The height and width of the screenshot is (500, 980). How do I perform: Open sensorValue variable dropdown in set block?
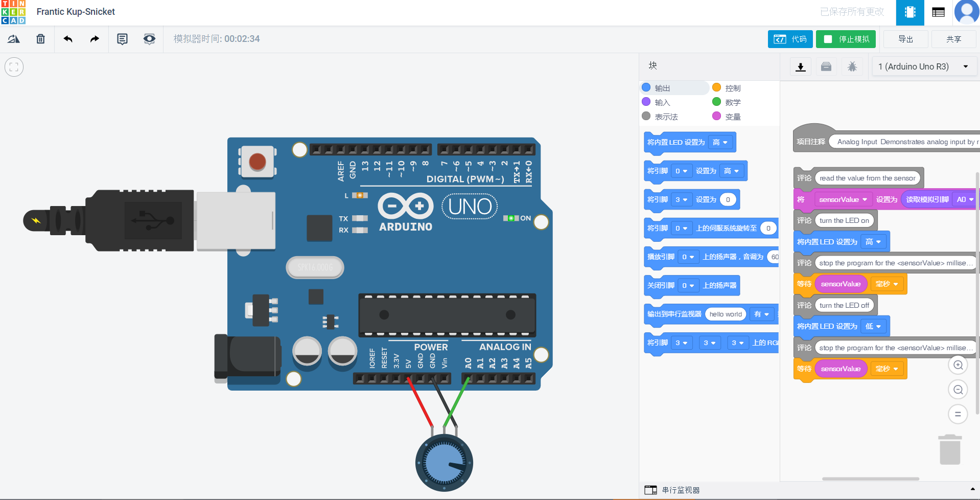(843, 199)
